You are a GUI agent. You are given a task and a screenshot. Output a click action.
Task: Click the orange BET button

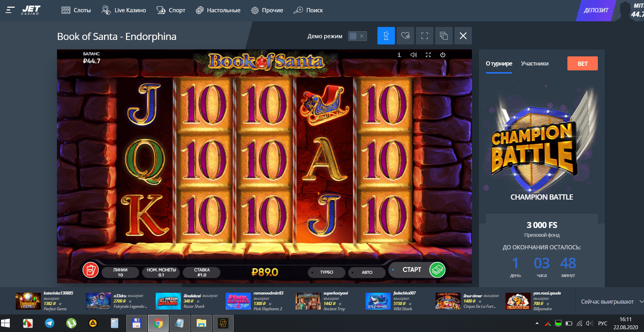(x=582, y=63)
